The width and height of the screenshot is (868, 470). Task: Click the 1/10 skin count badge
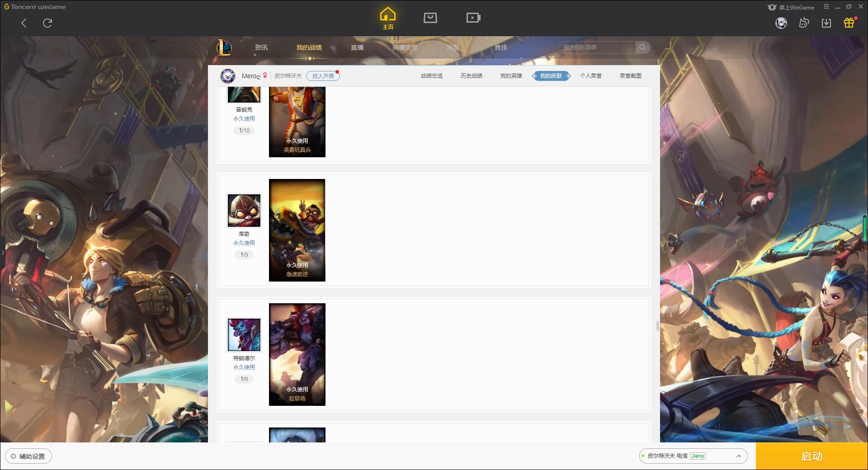pyautogui.click(x=244, y=131)
